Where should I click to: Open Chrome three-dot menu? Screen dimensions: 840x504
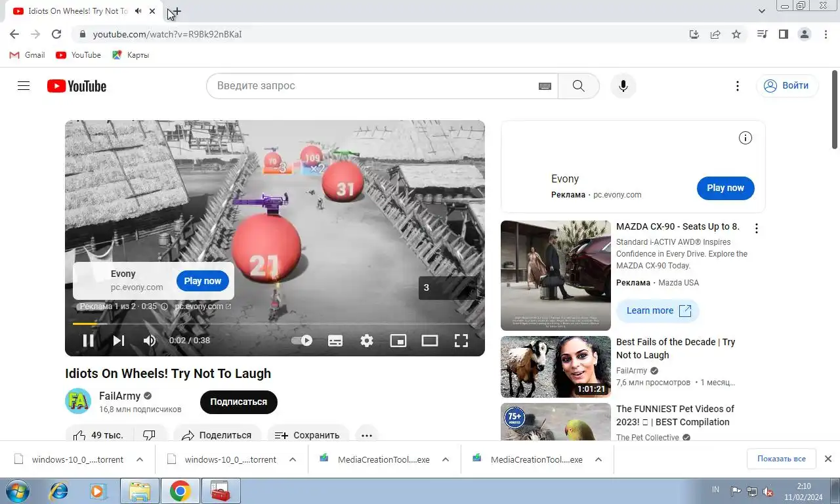click(x=826, y=34)
